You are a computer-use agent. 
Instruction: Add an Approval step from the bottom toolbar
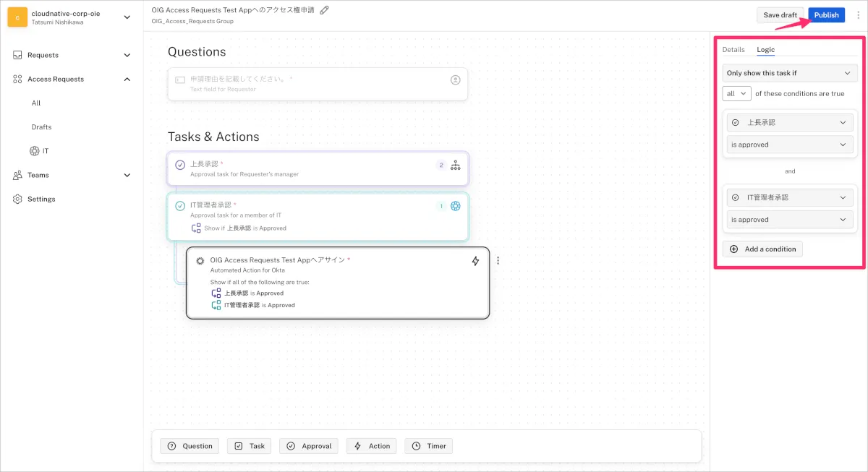coord(309,446)
